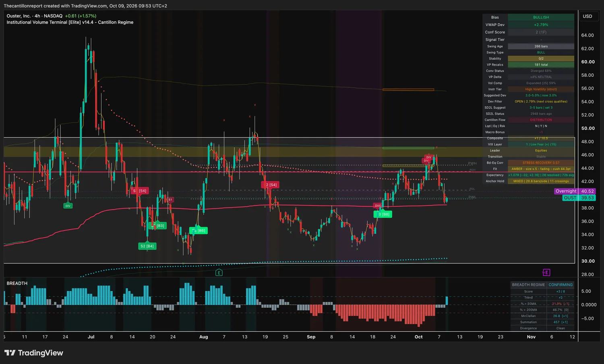Click the High Volatility (strict) cell
The width and height of the screenshot is (604, 364).
(541, 89)
